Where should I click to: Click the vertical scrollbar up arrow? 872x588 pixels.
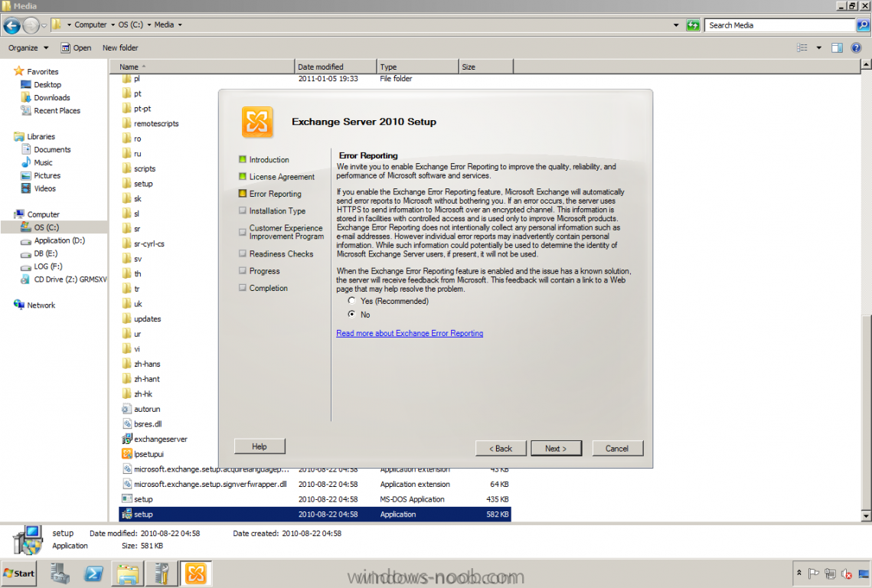tap(866, 65)
